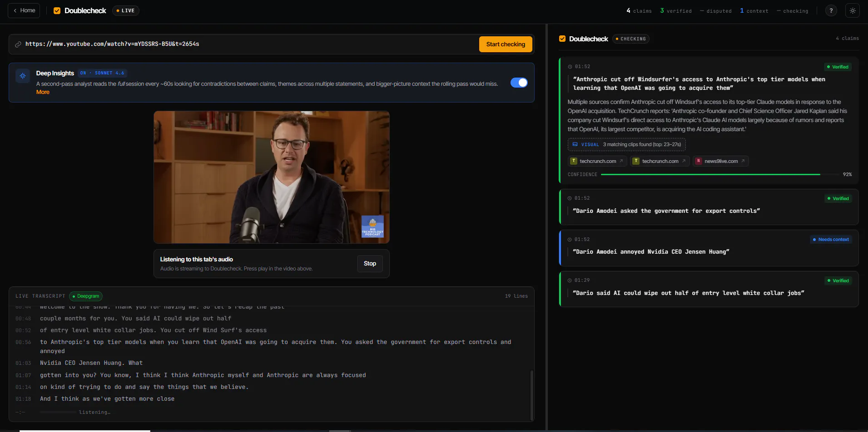Click the "checking" counter in the top bar

[x=793, y=11]
